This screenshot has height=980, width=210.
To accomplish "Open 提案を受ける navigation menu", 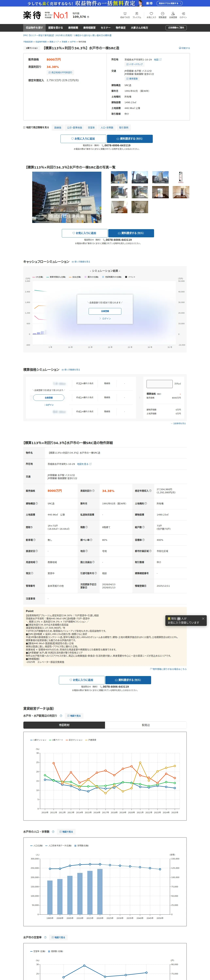I will (x=56, y=28).
